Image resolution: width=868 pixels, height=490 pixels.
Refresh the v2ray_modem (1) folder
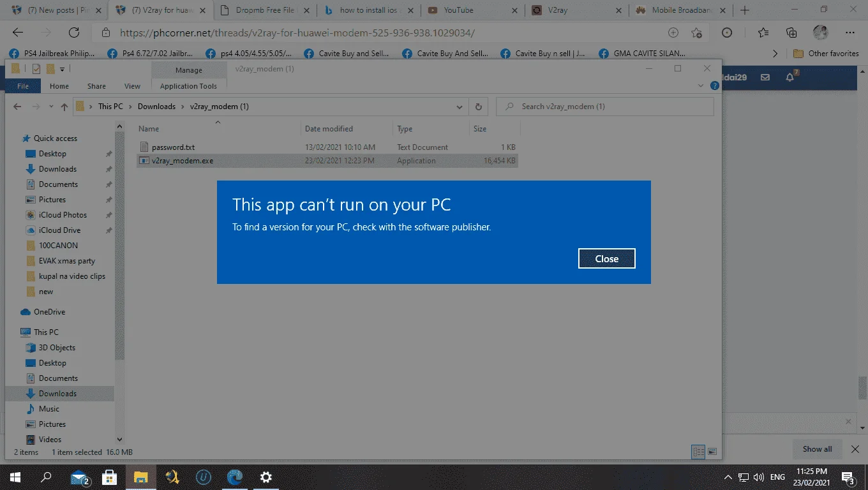click(479, 107)
